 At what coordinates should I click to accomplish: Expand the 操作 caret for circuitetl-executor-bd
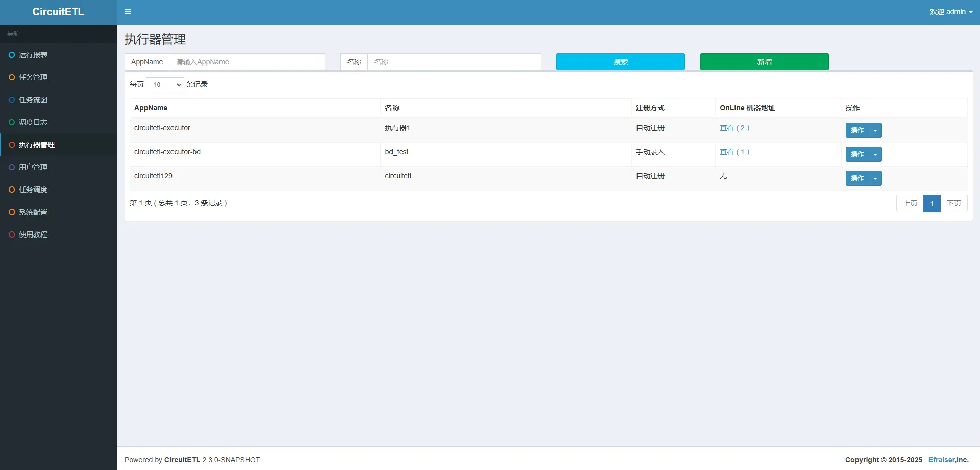[x=875, y=154]
